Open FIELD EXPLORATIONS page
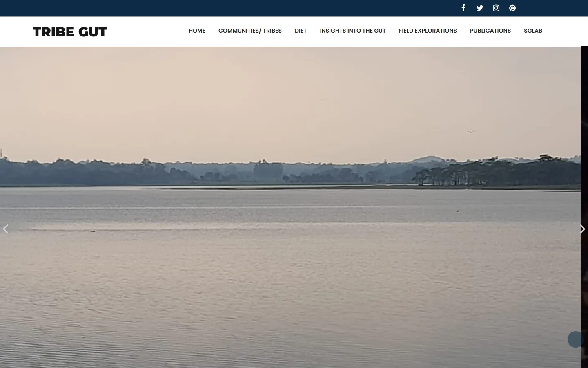This screenshot has width=588, height=368. [x=428, y=31]
